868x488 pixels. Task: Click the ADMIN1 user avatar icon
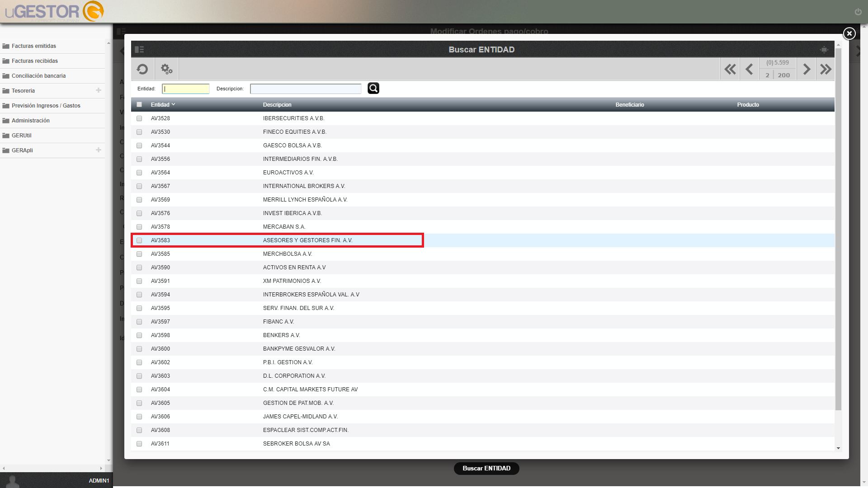(x=13, y=481)
